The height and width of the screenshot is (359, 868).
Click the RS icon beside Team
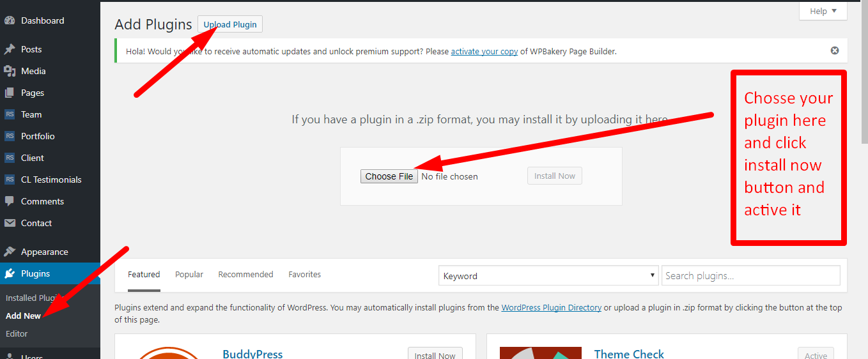pyautogui.click(x=10, y=114)
